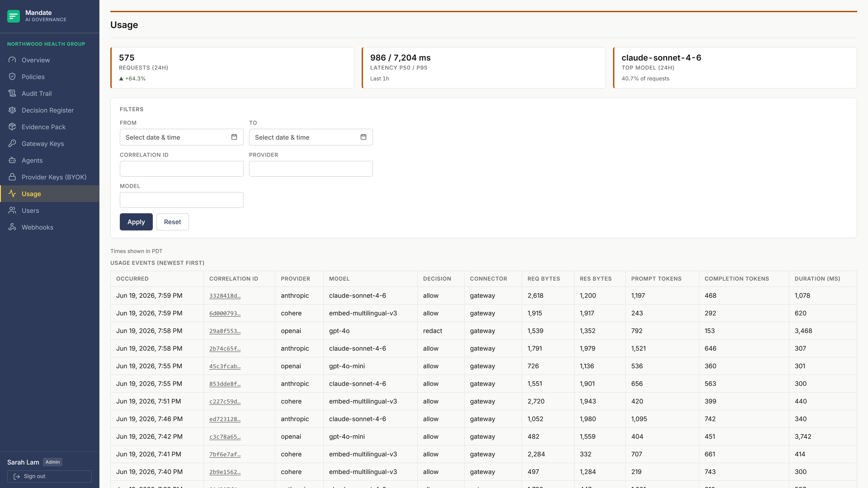
Task: Click the top model claude-sonnet-4-6 card
Action: pos(735,68)
